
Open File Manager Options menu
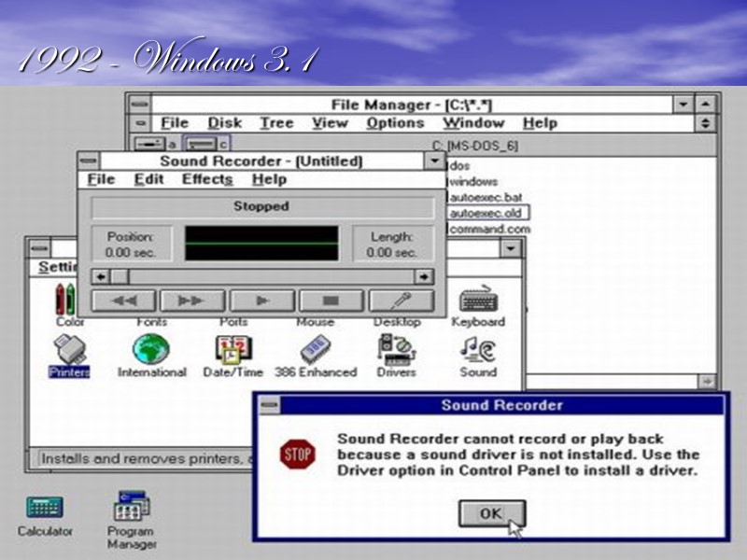395,123
